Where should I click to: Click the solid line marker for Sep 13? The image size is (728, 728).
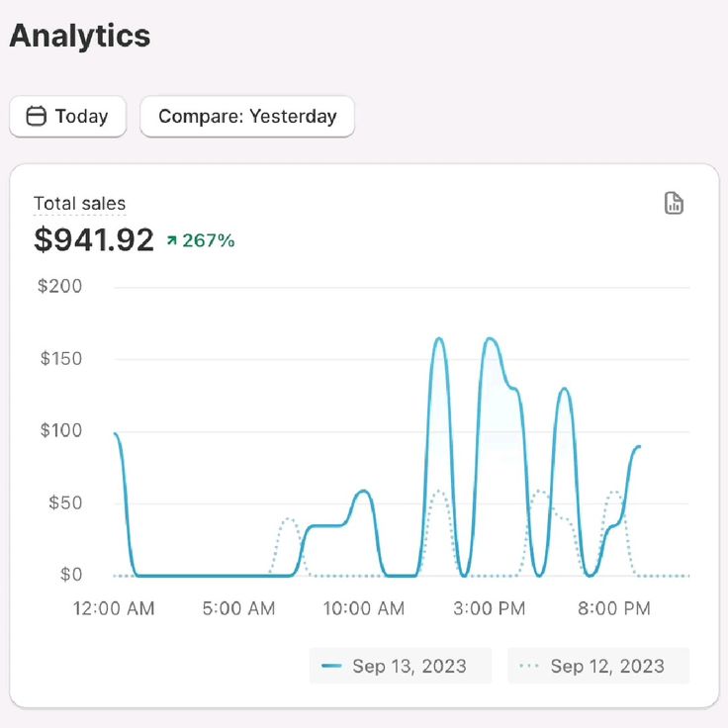[x=332, y=666]
